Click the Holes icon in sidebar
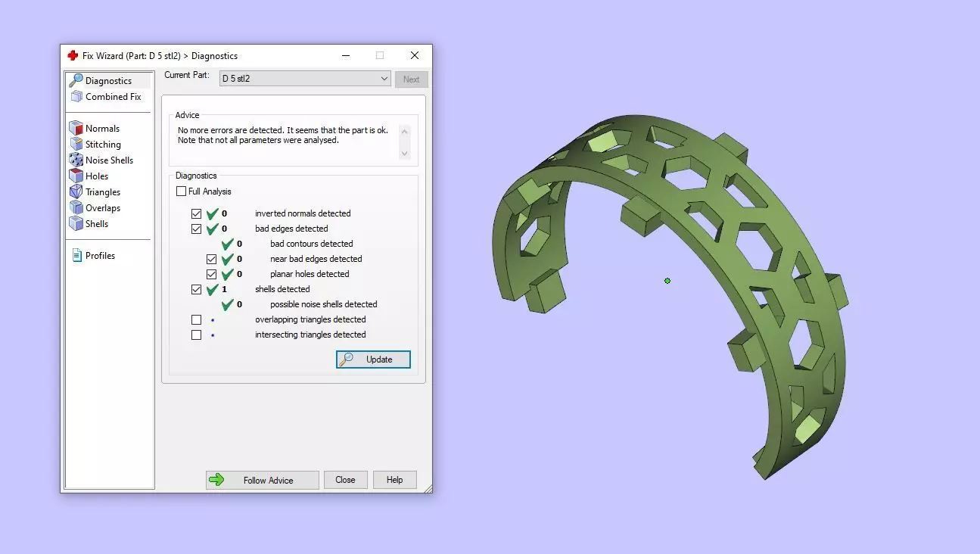 [x=76, y=176]
